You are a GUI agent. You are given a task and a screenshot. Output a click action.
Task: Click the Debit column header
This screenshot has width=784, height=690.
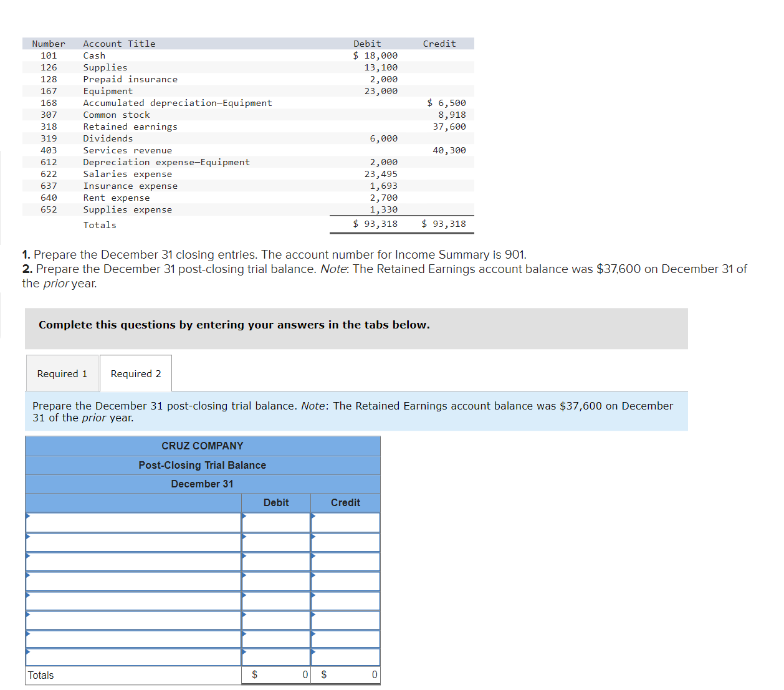[276, 502]
